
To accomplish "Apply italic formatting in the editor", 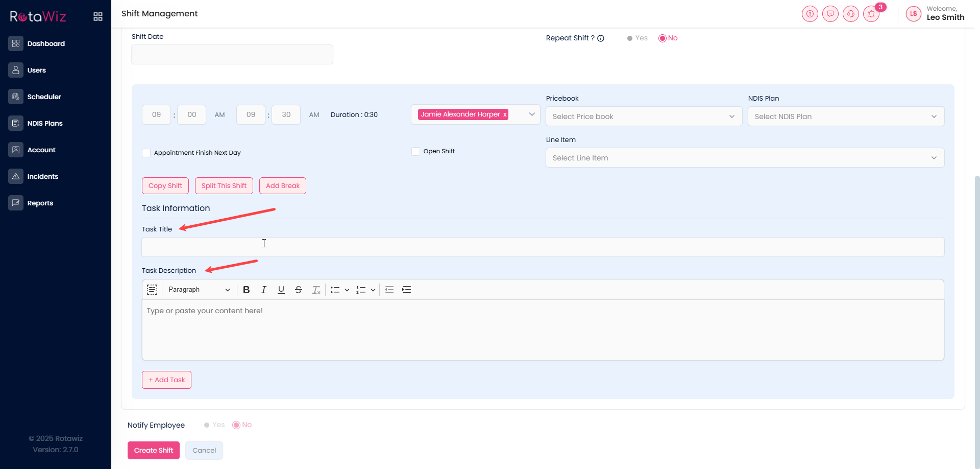I will [x=263, y=290].
